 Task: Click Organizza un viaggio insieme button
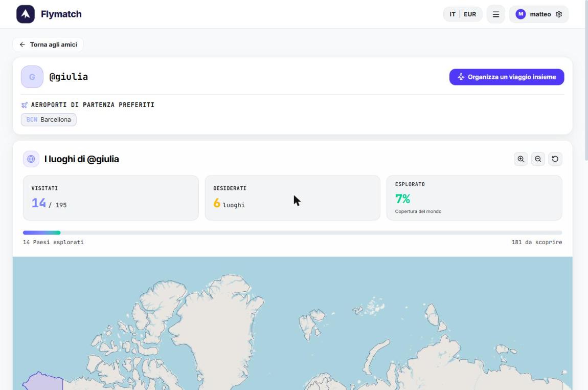coord(507,77)
